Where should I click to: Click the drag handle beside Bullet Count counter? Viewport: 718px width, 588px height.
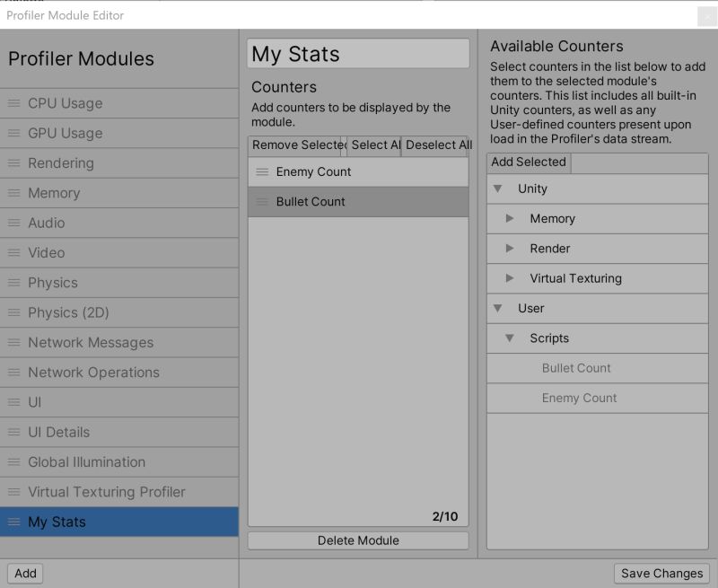[262, 202]
